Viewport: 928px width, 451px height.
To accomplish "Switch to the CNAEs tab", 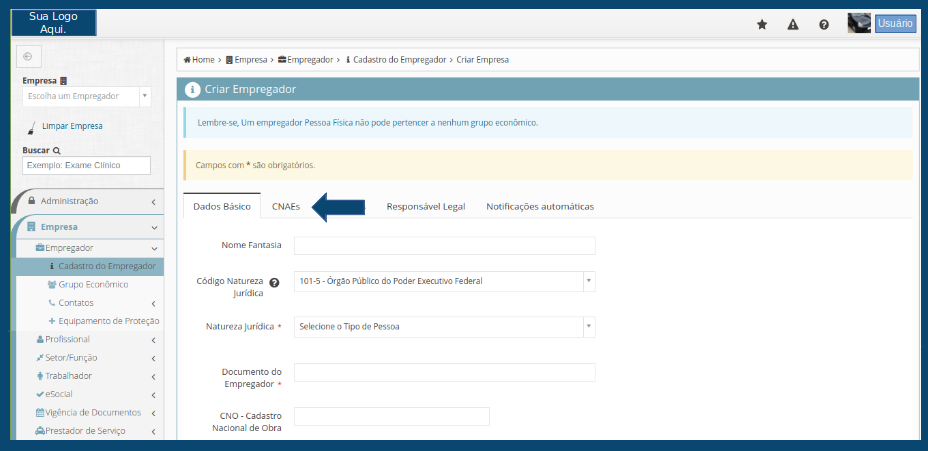I will pos(286,207).
